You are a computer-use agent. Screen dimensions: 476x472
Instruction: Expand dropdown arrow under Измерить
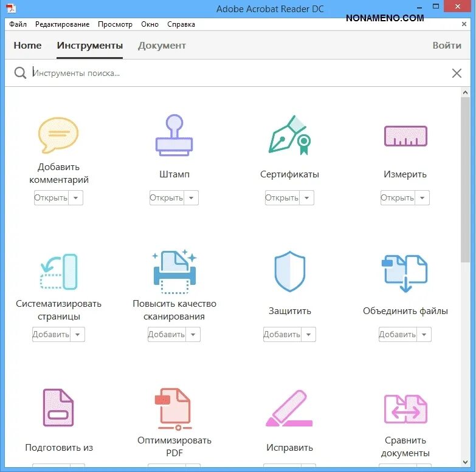[423, 198]
